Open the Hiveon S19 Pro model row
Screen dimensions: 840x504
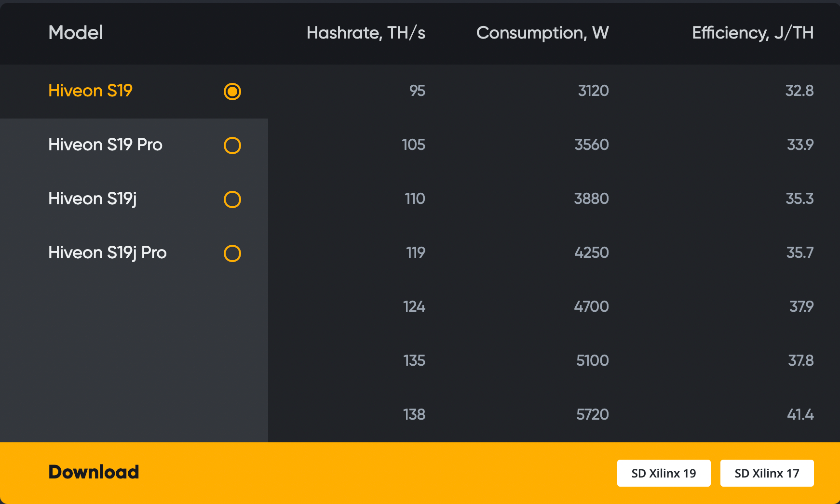[134, 146]
